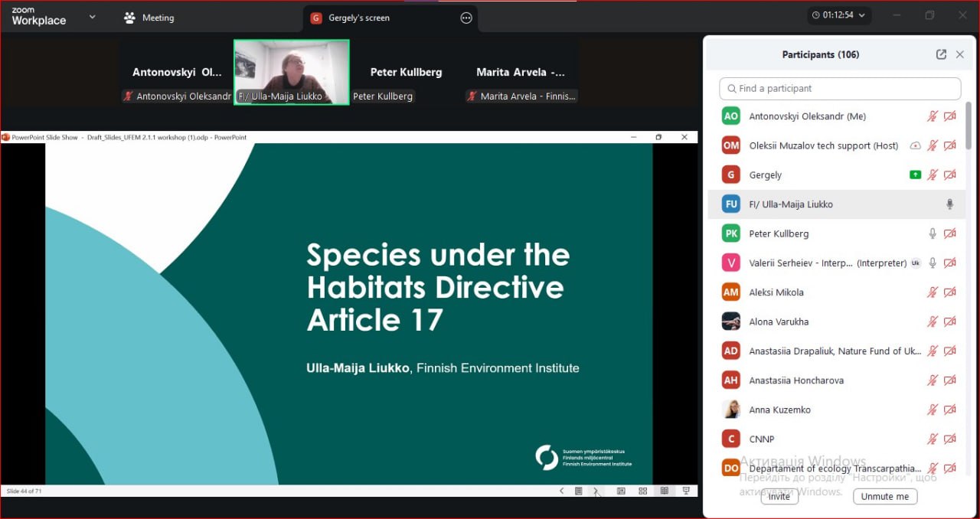Select Anna Kuzemko in participants list
980x519 pixels.
coord(836,410)
